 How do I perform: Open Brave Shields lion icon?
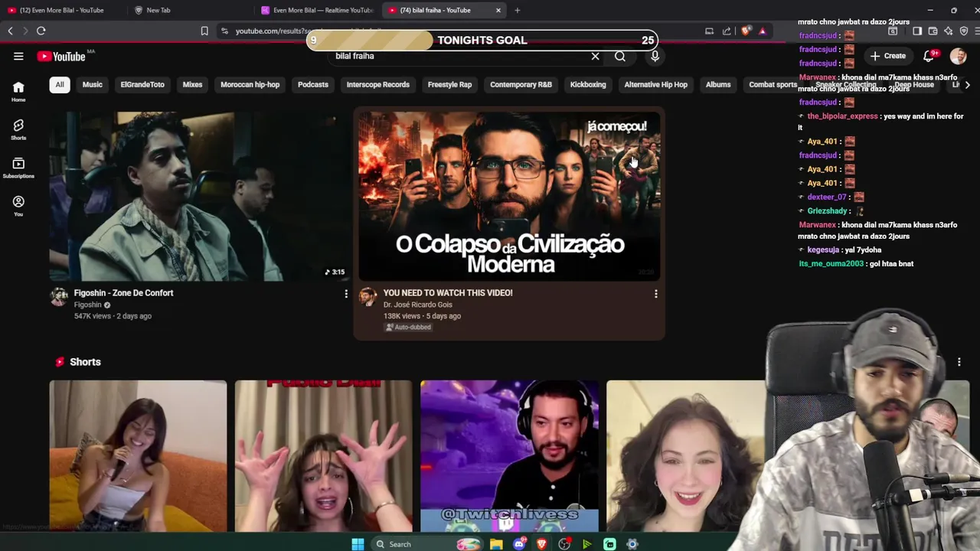point(745,31)
